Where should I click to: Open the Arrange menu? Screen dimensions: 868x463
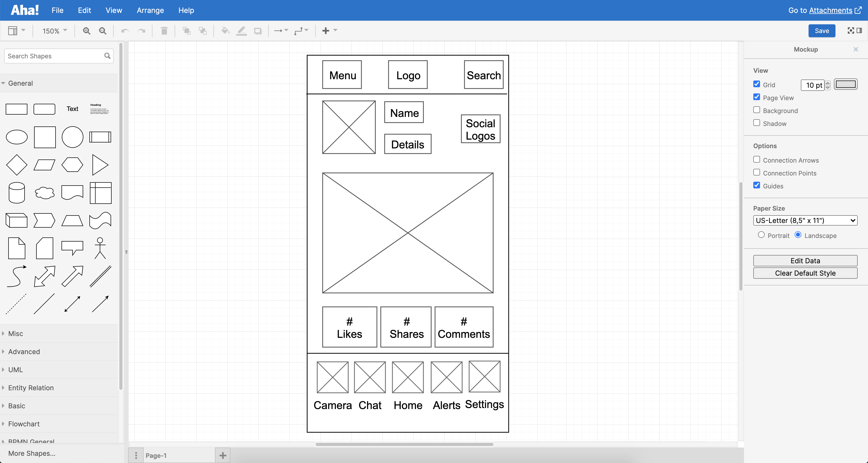tap(150, 10)
